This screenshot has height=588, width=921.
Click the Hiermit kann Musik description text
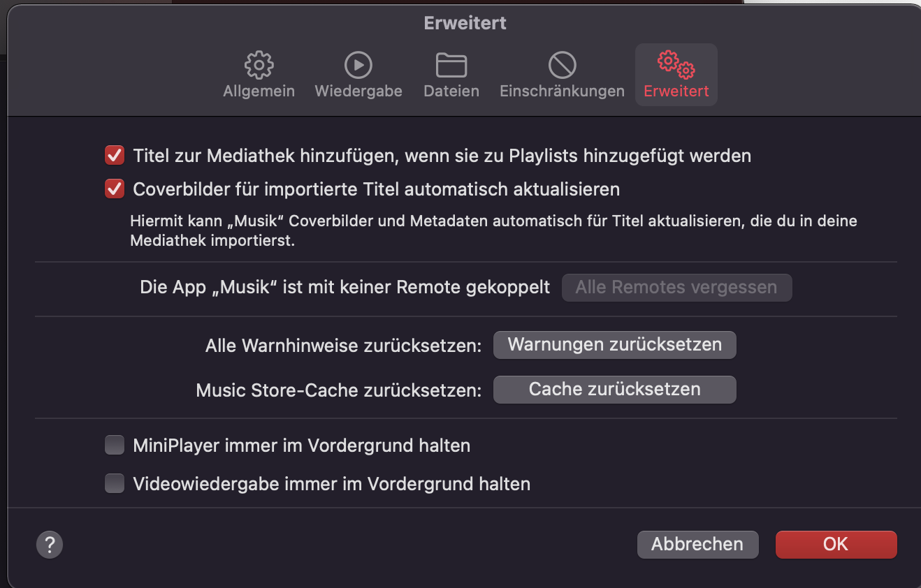pos(493,231)
